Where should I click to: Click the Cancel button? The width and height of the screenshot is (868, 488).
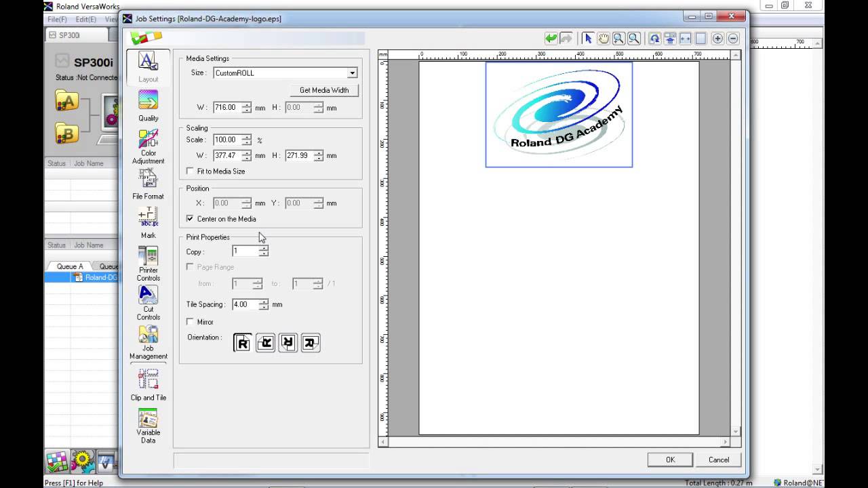(719, 460)
